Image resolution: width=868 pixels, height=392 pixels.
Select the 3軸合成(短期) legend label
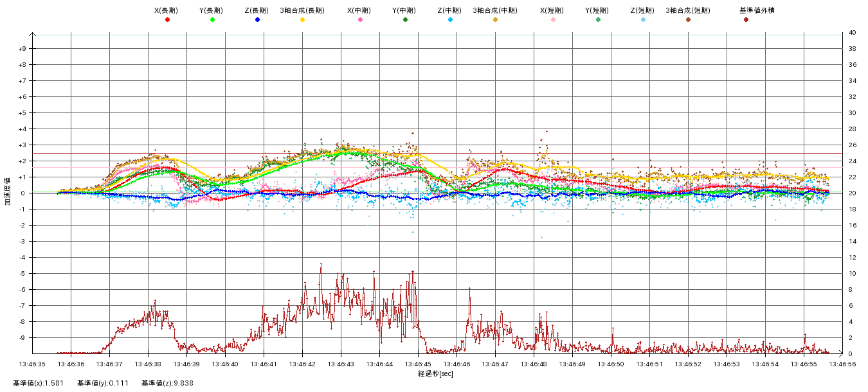[x=687, y=11]
